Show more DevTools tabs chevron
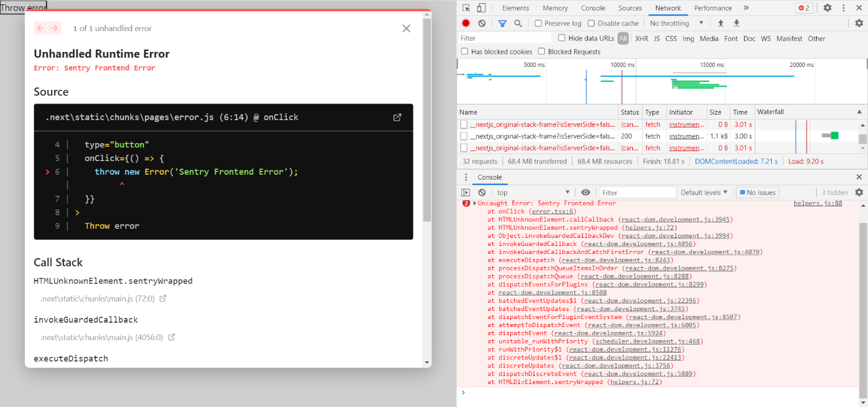Image resolution: width=868 pixels, height=407 pixels. [746, 8]
